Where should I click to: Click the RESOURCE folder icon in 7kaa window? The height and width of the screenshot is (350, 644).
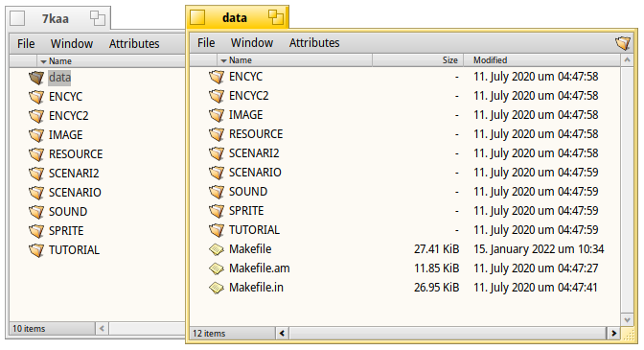[36, 154]
